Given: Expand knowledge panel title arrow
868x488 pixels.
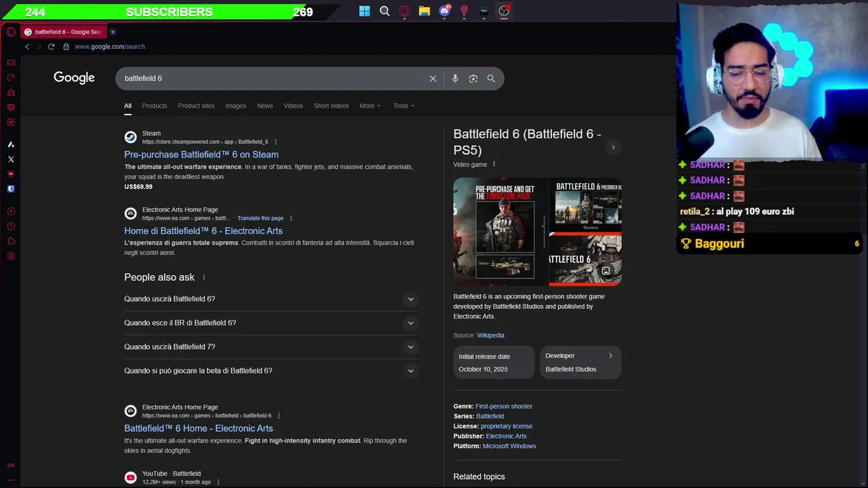Looking at the screenshot, I should (613, 147).
